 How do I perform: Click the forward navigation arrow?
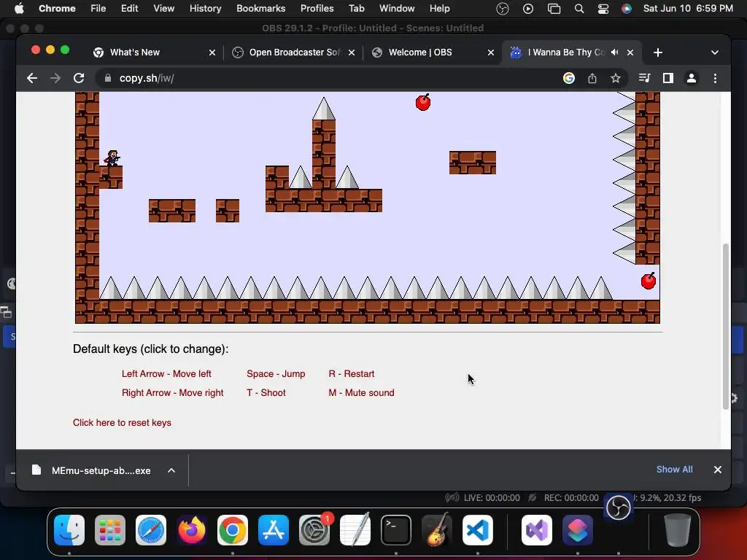[55, 78]
